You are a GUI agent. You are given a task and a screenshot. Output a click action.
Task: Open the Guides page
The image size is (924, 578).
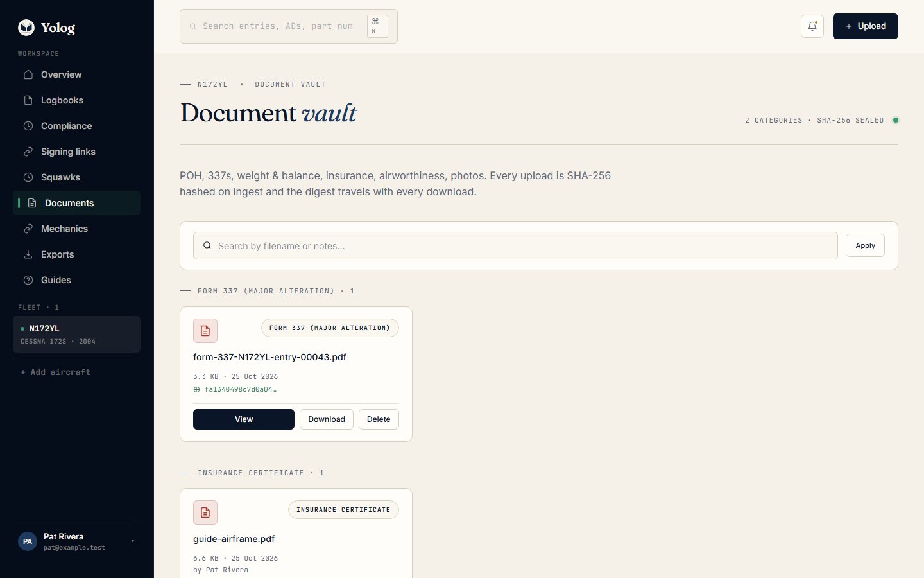coord(76,280)
